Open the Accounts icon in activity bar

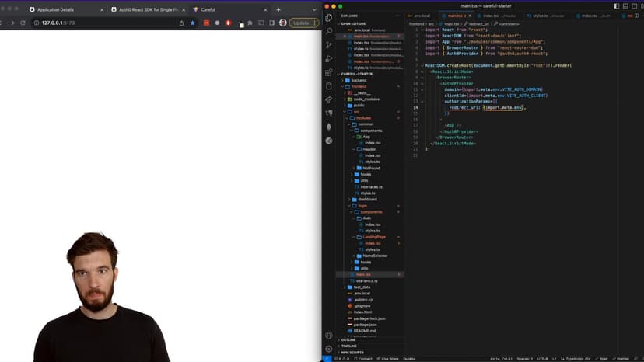click(329, 336)
